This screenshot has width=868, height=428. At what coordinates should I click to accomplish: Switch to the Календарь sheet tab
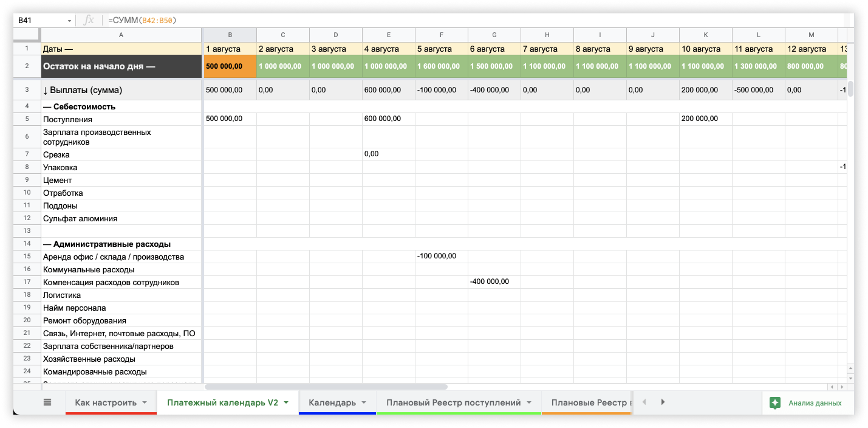(x=332, y=402)
